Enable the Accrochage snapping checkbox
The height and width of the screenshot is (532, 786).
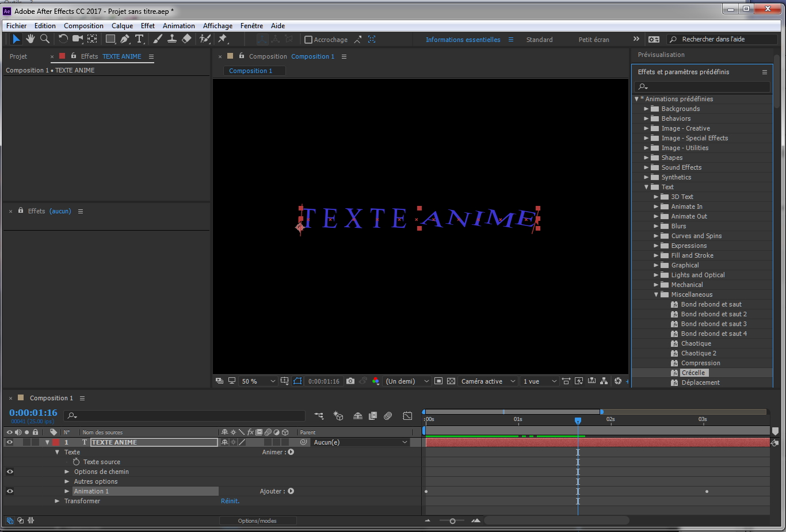[308, 40]
